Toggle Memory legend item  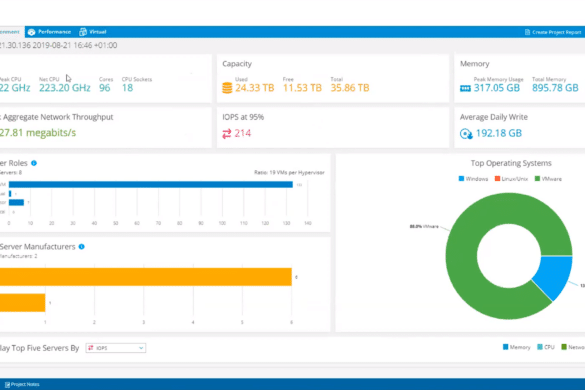[516, 347]
